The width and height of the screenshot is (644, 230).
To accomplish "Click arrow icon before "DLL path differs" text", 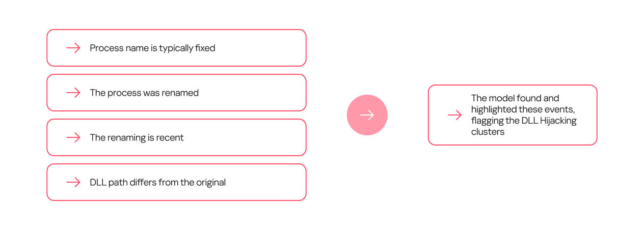I will [73, 182].
